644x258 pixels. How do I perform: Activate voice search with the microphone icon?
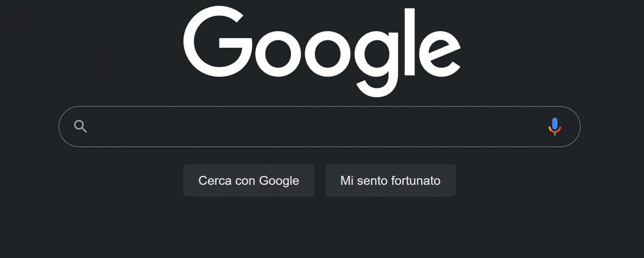[554, 126]
